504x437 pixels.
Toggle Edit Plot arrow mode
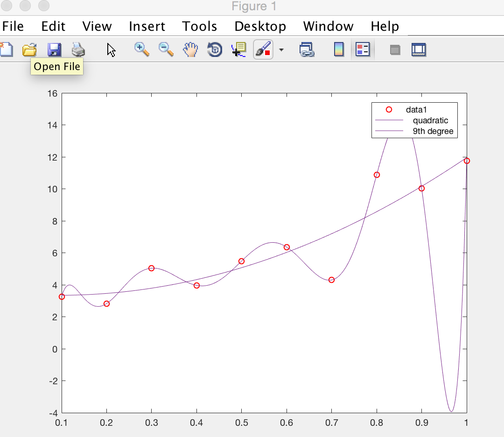111,49
